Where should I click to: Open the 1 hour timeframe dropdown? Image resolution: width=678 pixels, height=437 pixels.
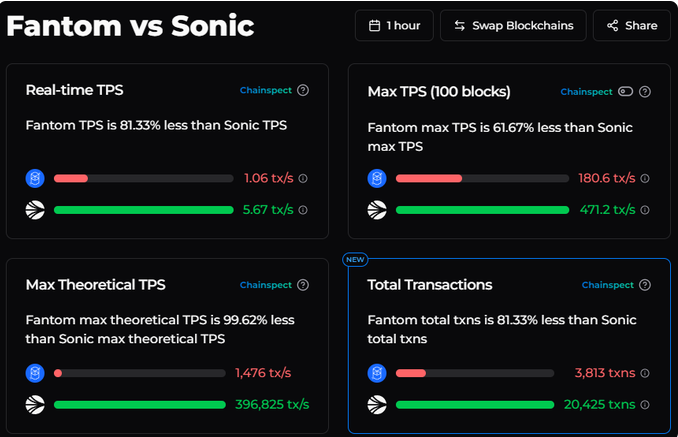tap(394, 25)
